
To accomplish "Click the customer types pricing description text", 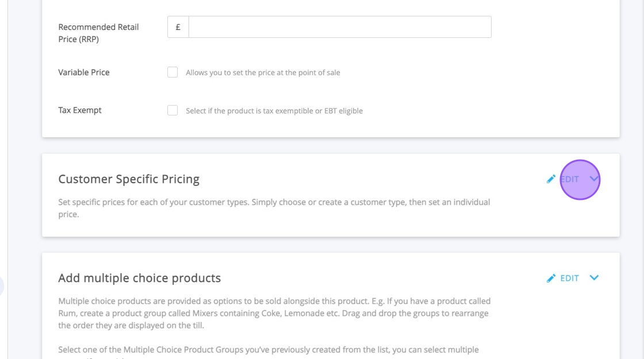I will [274, 208].
